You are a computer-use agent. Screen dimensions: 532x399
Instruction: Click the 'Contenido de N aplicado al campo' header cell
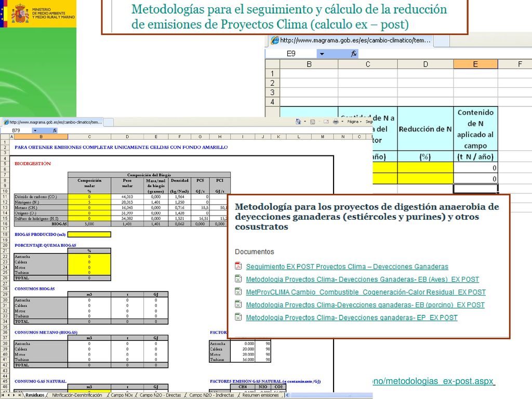tap(475, 129)
